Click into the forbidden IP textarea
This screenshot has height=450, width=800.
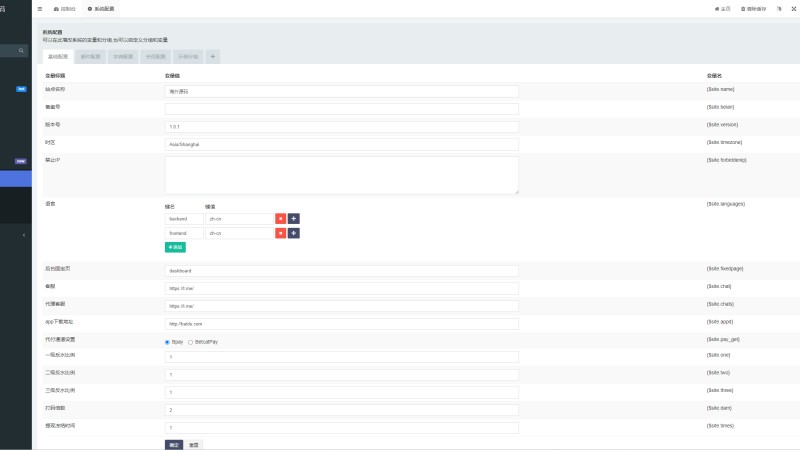coord(342,175)
